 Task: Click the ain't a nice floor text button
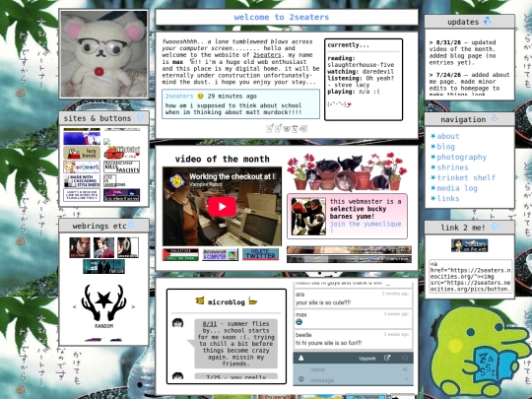(x=82, y=195)
